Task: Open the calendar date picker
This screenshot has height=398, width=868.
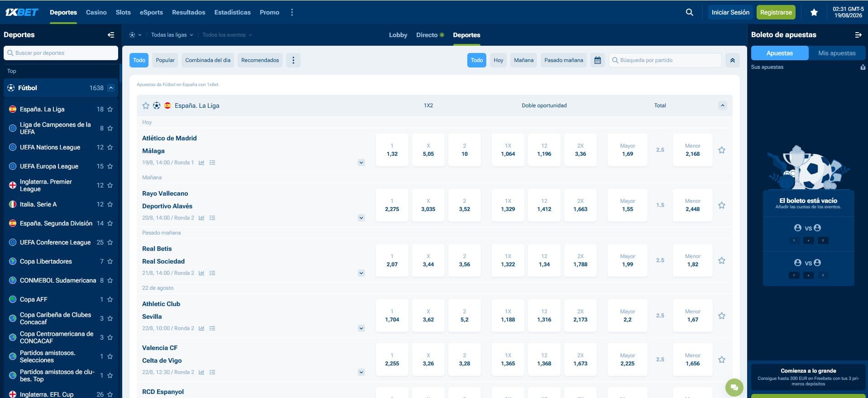Action: click(598, 60)
